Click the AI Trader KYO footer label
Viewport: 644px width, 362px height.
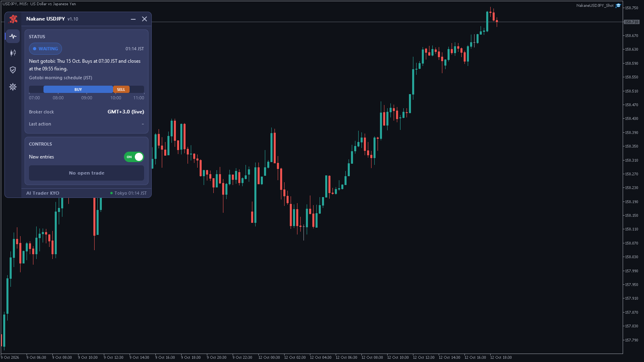(x=43, y=193)
